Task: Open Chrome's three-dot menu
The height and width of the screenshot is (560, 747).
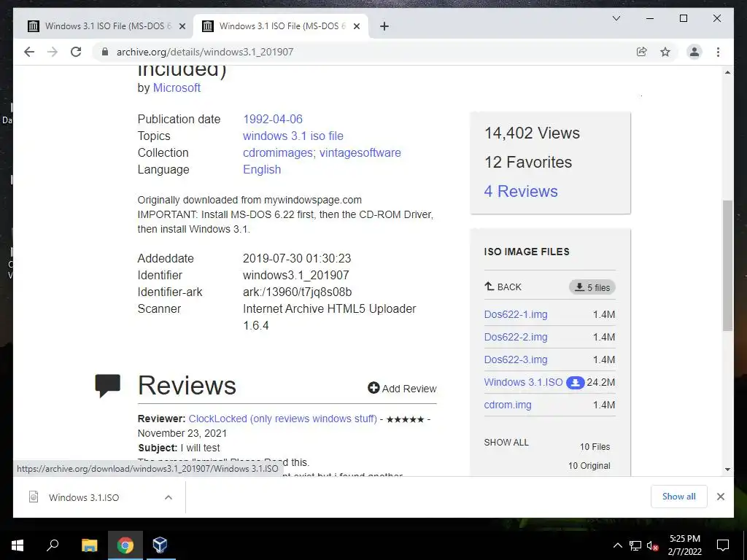Action: point(718,52)
